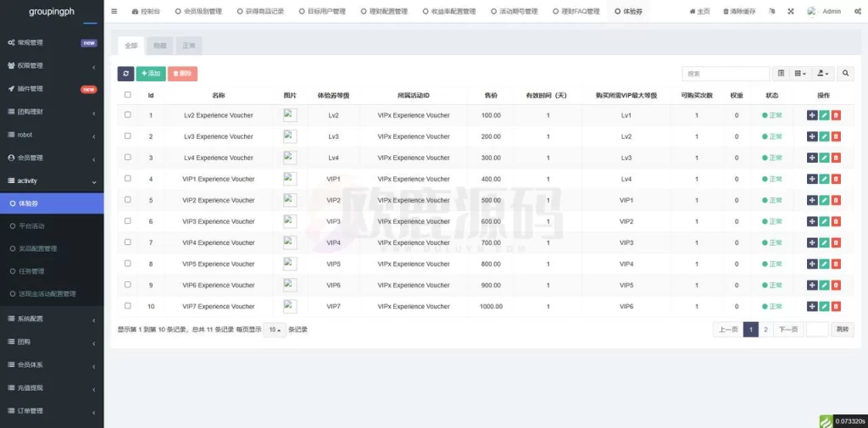Sort by the 售价 column header

click(x=491, y=95)
